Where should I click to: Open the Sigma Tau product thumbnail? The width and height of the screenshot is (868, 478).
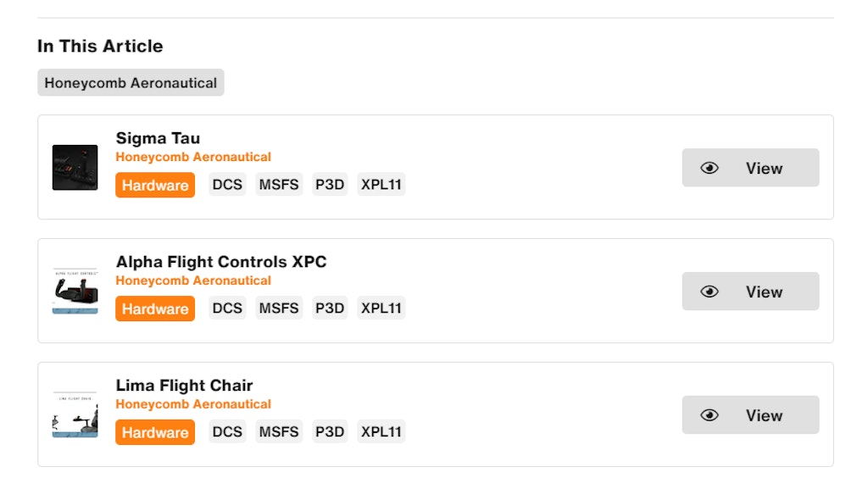coord(75,167)
